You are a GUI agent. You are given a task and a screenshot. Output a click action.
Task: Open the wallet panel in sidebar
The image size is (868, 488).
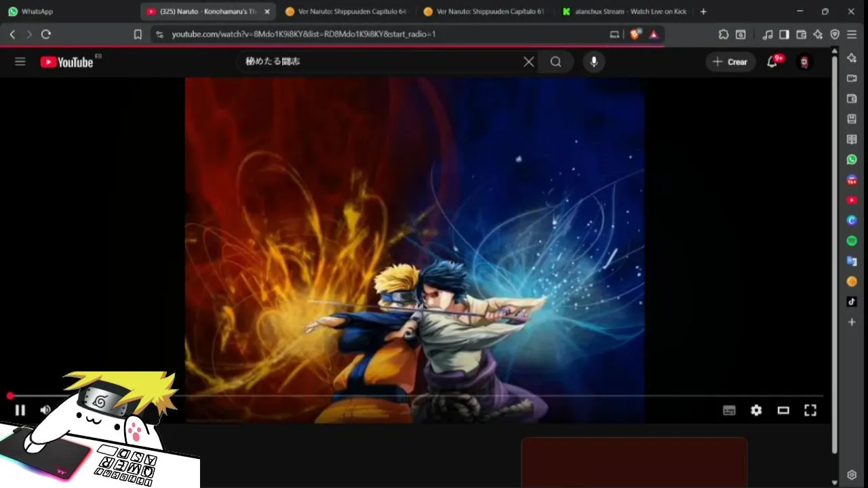tap(852, 98)
